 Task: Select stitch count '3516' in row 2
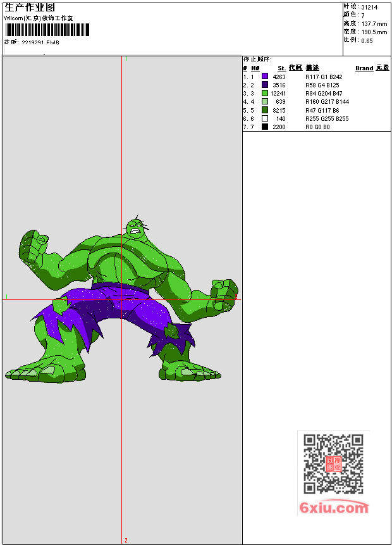[x=279, y=85]
